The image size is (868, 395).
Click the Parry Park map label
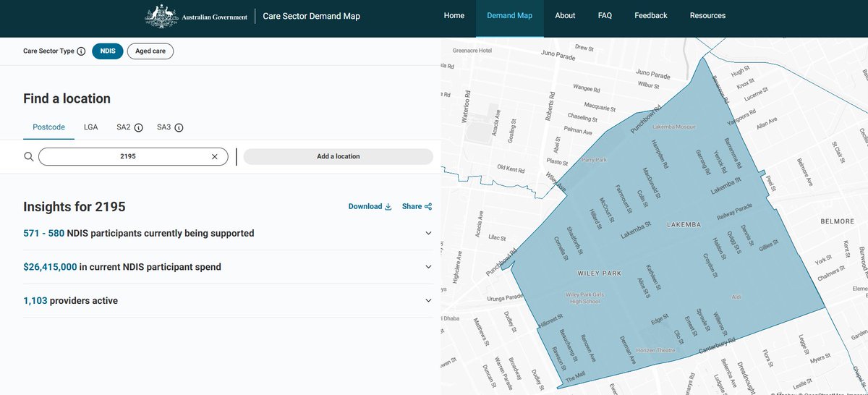point(593,160)
